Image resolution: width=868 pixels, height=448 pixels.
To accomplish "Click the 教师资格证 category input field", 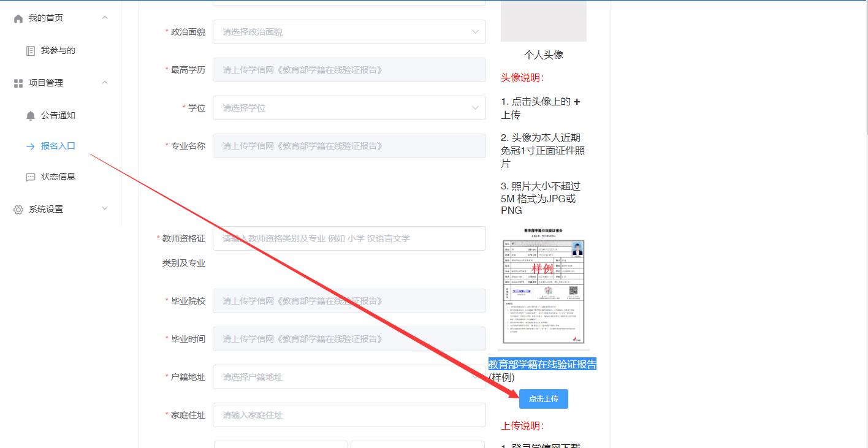I will coord(349,238).
